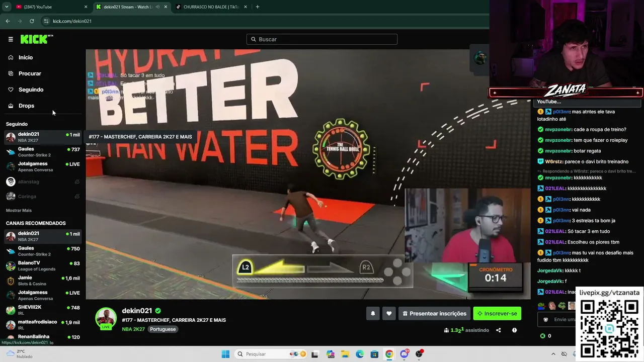Click the report exclamation icon

coord(514,330)
